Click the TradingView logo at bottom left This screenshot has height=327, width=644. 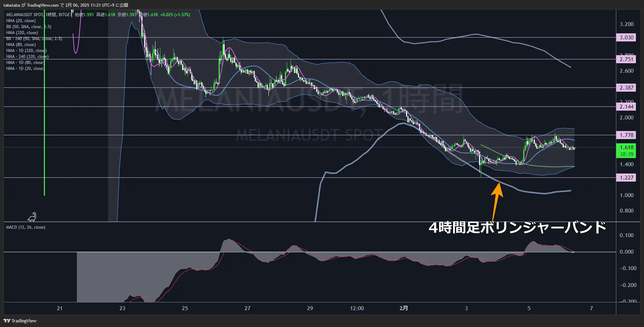point(20,321)
